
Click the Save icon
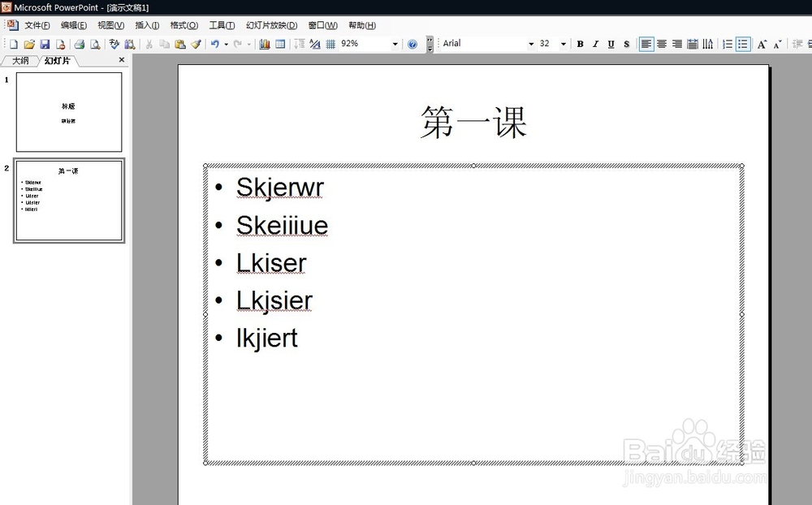point(44,44)
